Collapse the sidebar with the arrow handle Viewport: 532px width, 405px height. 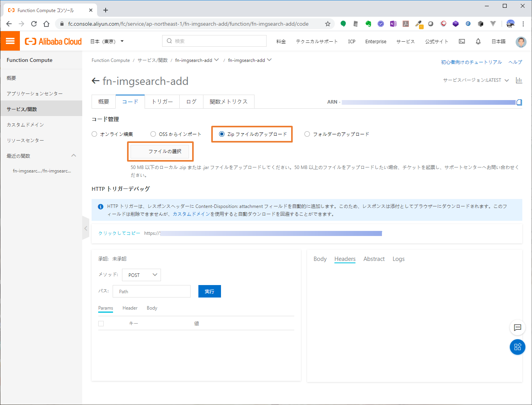86,228
